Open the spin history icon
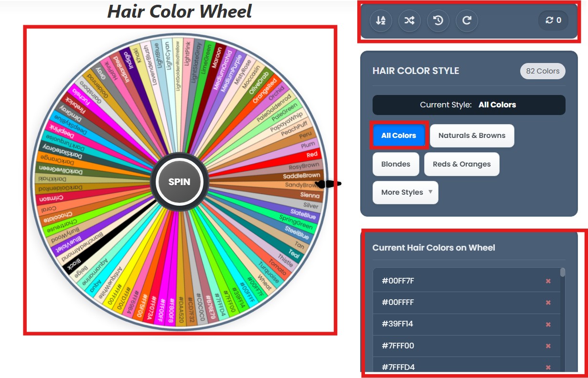 438,21
